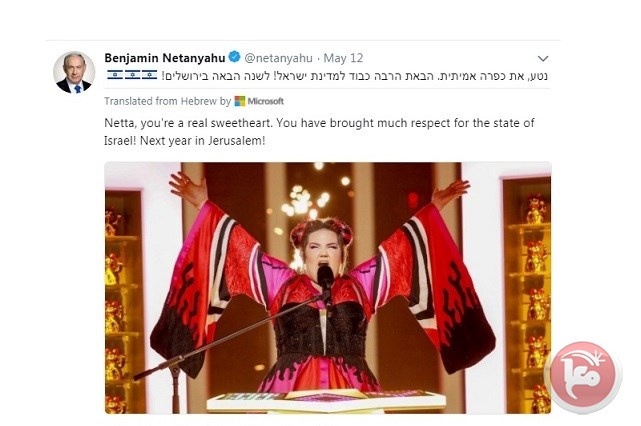Click the original Hebrew tweet text
The width and height of the screenshot is (641, 426).
(x=355, y=76)
